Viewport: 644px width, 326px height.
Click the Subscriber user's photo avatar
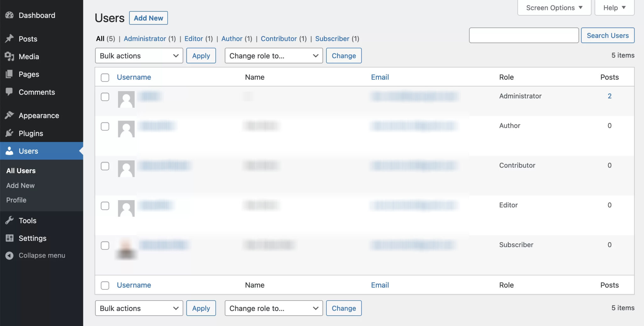tap(126, 249)
